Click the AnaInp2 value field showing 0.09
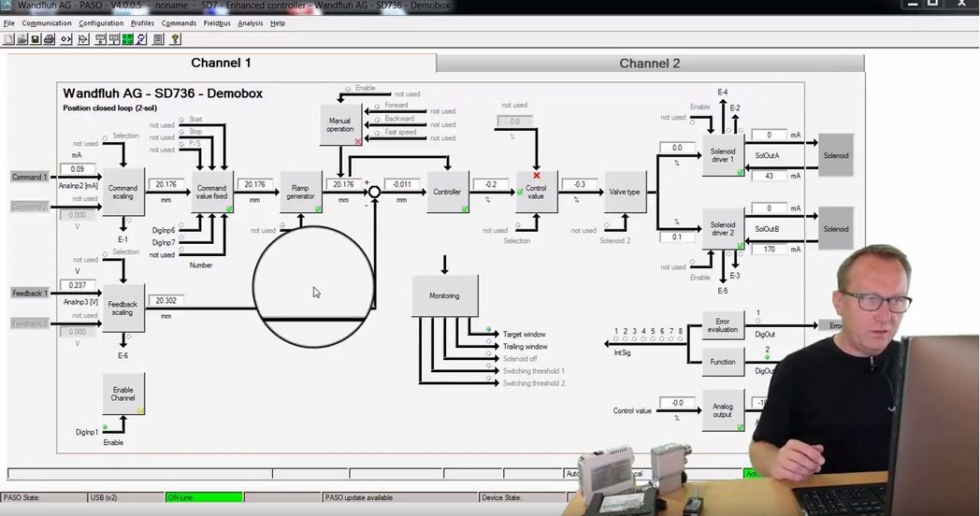 point(78,169)
